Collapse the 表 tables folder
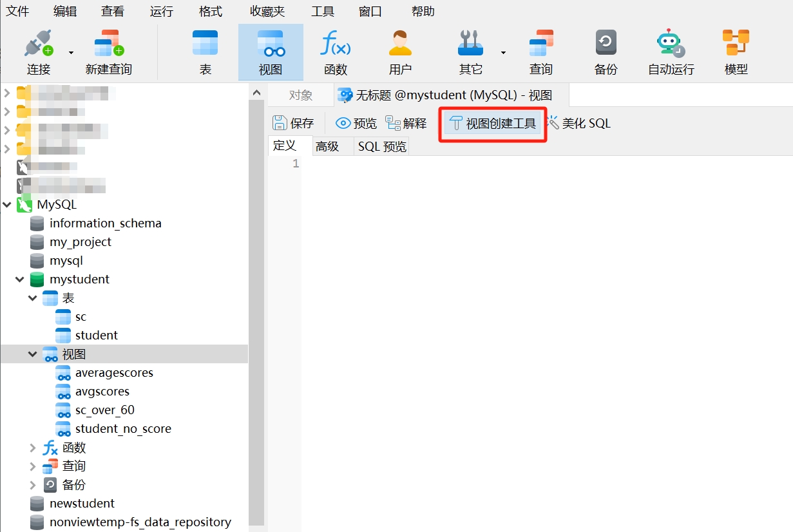793x532 pixels. pyautogui.click(x=33, y=298)
